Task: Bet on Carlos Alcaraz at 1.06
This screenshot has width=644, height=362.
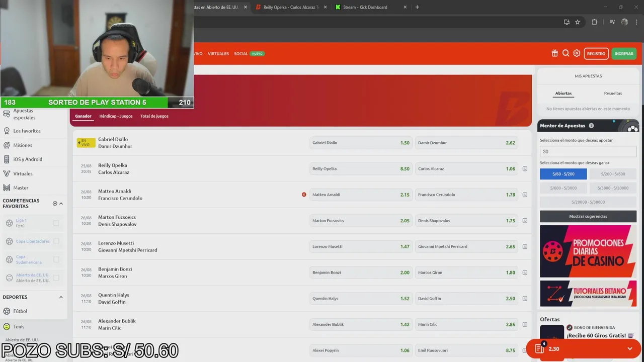Action: (466, 169)
